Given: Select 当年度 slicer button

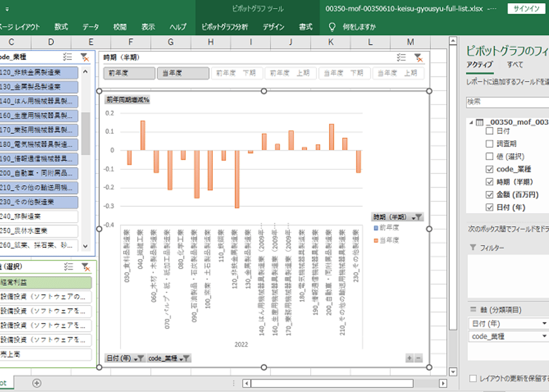Looking at the screenshot, I should pyautogui.click(x=183, y=73).
